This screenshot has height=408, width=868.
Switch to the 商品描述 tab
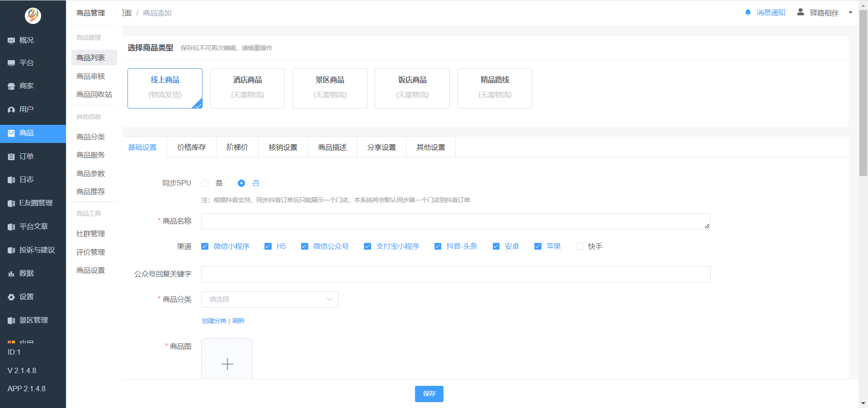pyautogui.click(x=332, y=147)
